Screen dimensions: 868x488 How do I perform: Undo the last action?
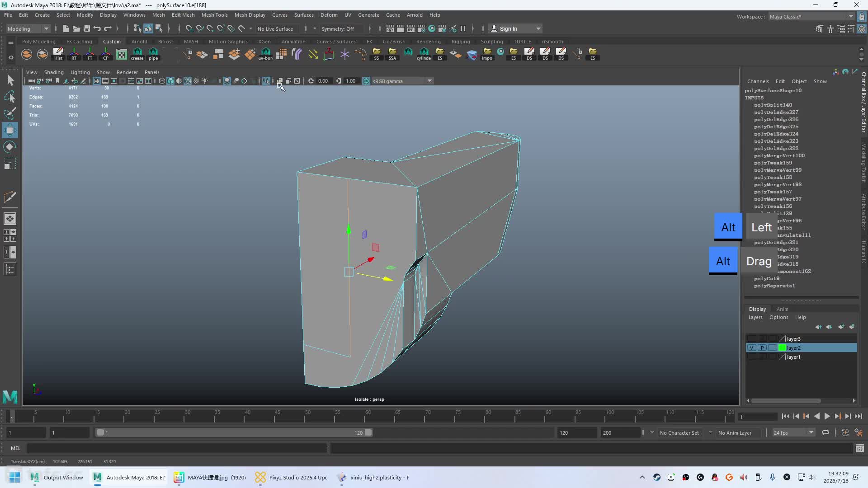97,28
